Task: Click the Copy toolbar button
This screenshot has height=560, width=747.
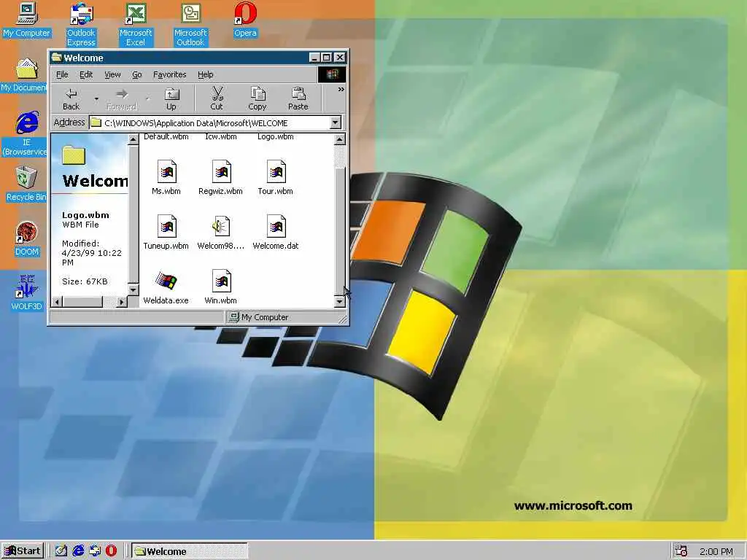Action: pyautogui.click(x=258, y=99)
